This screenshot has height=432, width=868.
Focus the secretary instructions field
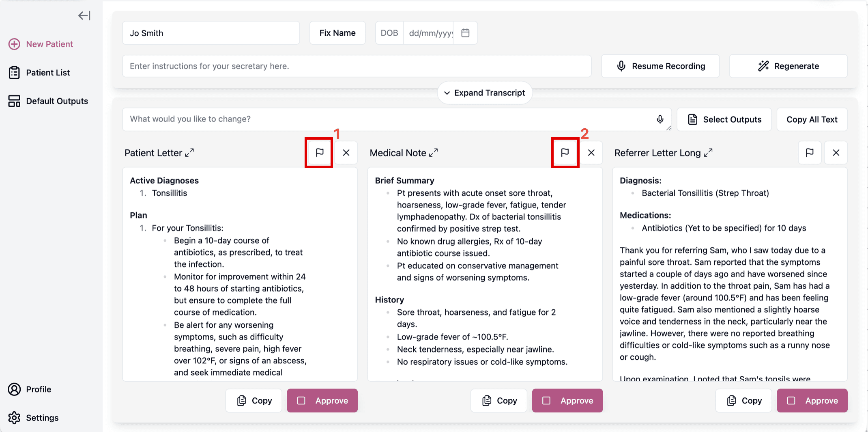point(357,66)
